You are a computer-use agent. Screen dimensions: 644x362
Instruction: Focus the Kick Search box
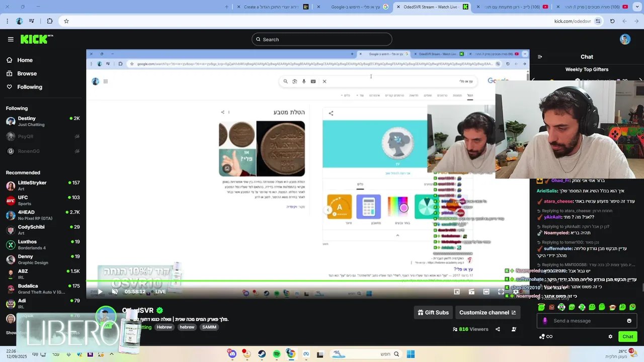tap(322, 39)
